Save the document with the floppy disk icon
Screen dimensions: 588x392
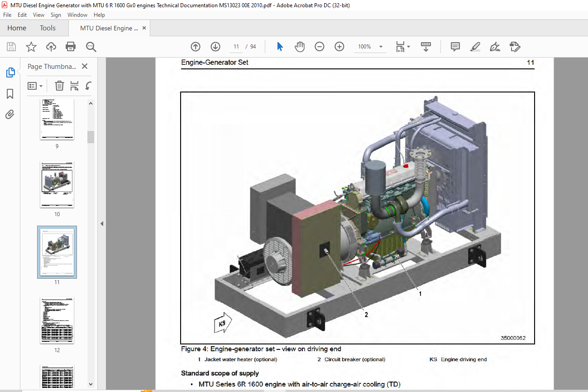[11, 47]
